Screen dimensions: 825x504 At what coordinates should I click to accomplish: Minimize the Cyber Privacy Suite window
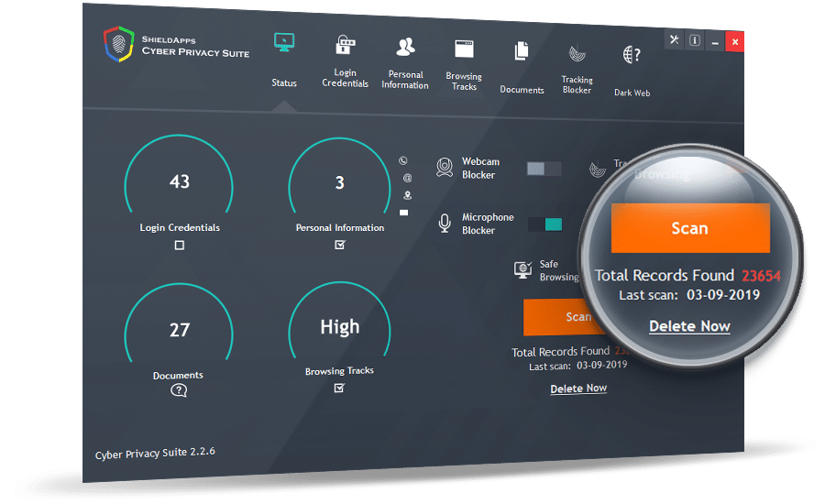[x=714, y=42]
